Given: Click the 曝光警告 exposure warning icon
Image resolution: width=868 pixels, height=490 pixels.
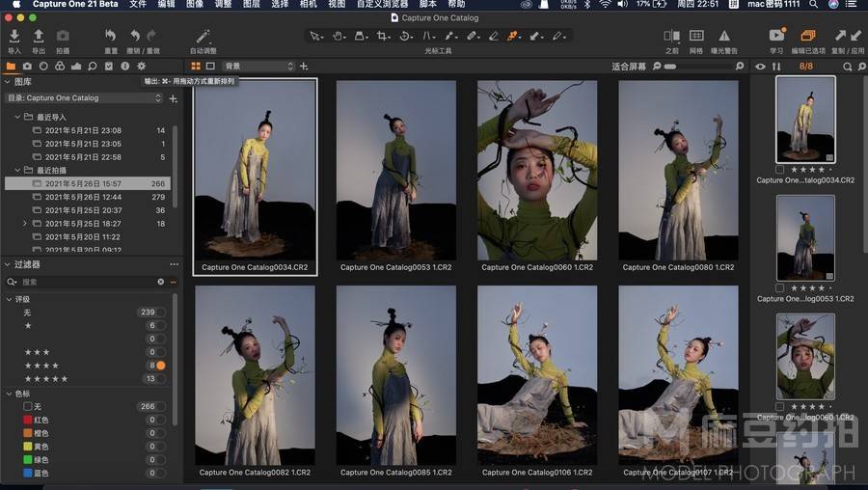Looking at the screenshot, I should click(x=724, y=36).
